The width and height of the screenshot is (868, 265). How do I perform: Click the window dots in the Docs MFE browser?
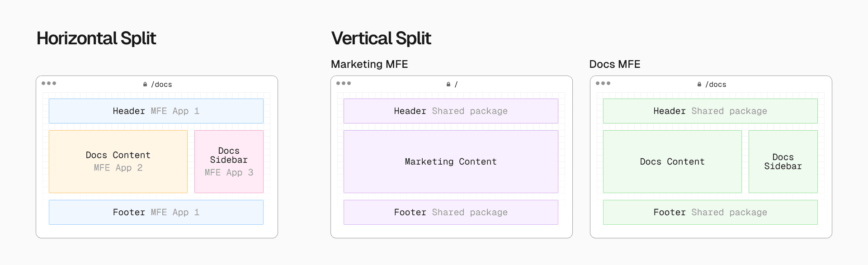coord(603,83)
